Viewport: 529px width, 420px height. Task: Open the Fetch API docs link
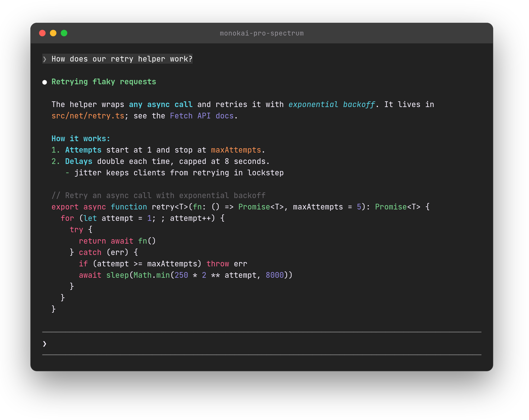click(x=202, y=116)
